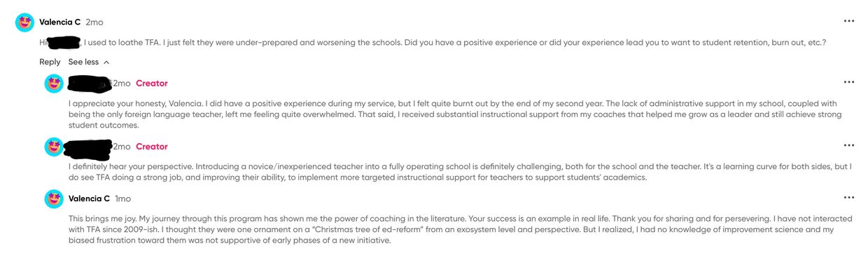The width and height of the screenshot is (868, 256).
Task: Click 2mo timestamp on first Creator reply
Action: coord(122,83)
